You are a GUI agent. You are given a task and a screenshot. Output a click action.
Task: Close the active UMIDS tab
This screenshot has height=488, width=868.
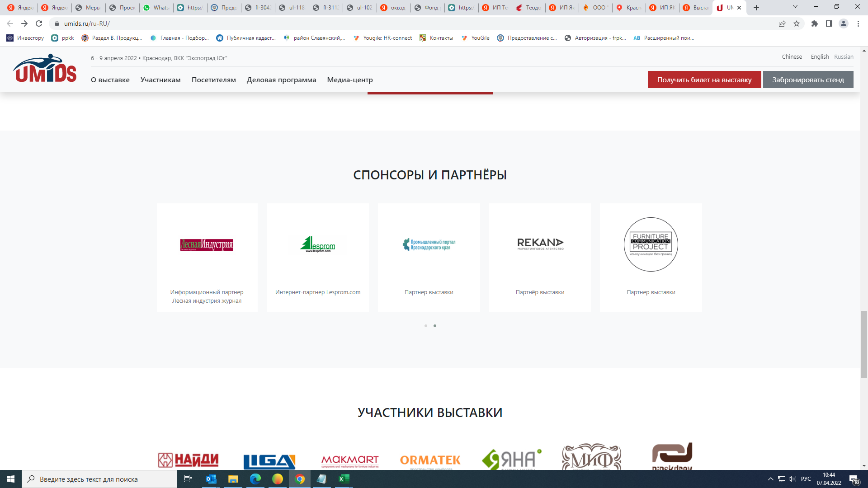(739, 8)
